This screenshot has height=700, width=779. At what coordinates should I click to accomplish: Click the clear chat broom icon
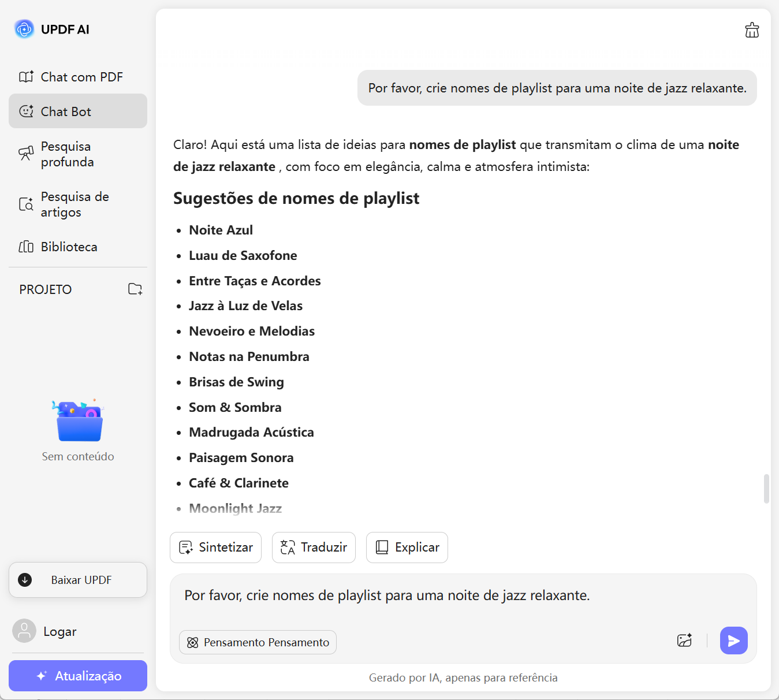coord(752,30)
